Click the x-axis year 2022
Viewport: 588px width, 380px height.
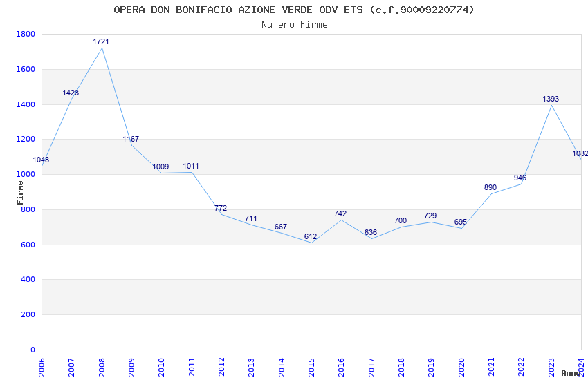[x=522, y=368]
